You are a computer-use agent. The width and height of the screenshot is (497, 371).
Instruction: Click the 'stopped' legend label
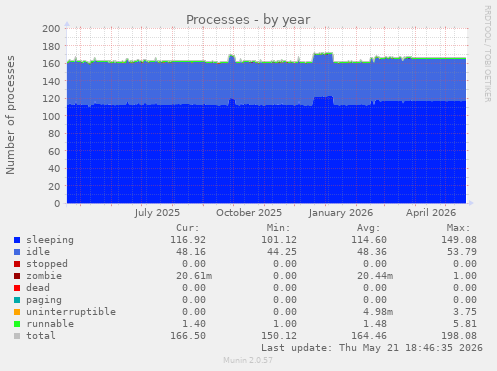(x=47, y=264)
